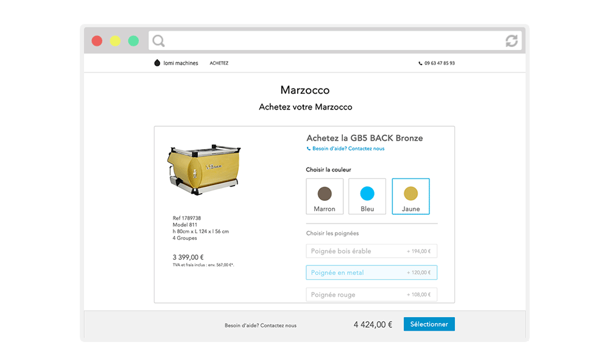Viewport: 609px width, 364px height.
Task: Click the yellow espresso machine product image
Action: point(204,170)
